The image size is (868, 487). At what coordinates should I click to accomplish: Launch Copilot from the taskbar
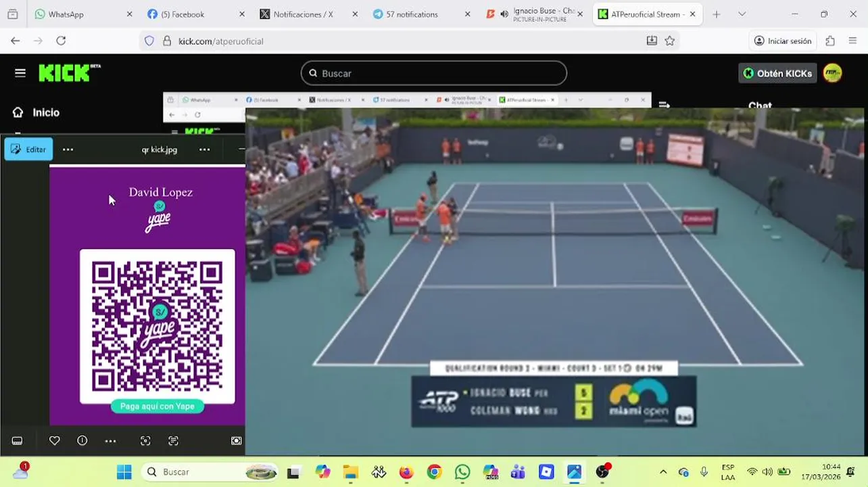(x=322, y=472)
